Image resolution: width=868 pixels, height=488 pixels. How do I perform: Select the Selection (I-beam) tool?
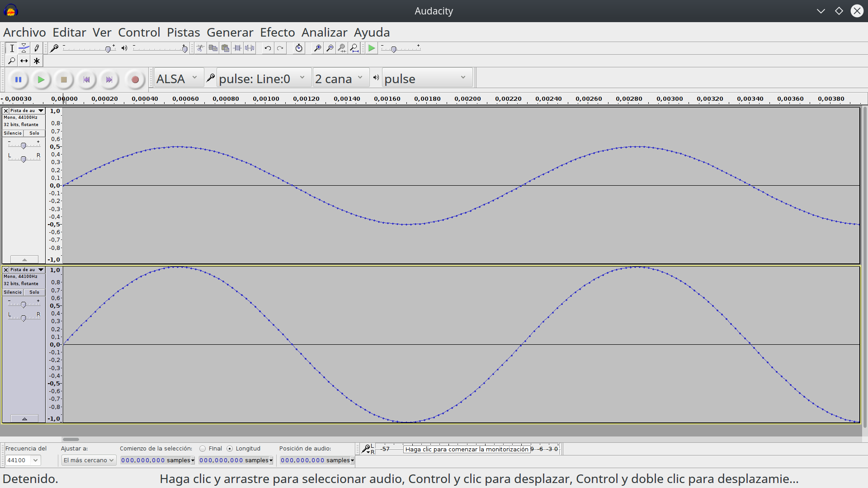tap(12, 48)
